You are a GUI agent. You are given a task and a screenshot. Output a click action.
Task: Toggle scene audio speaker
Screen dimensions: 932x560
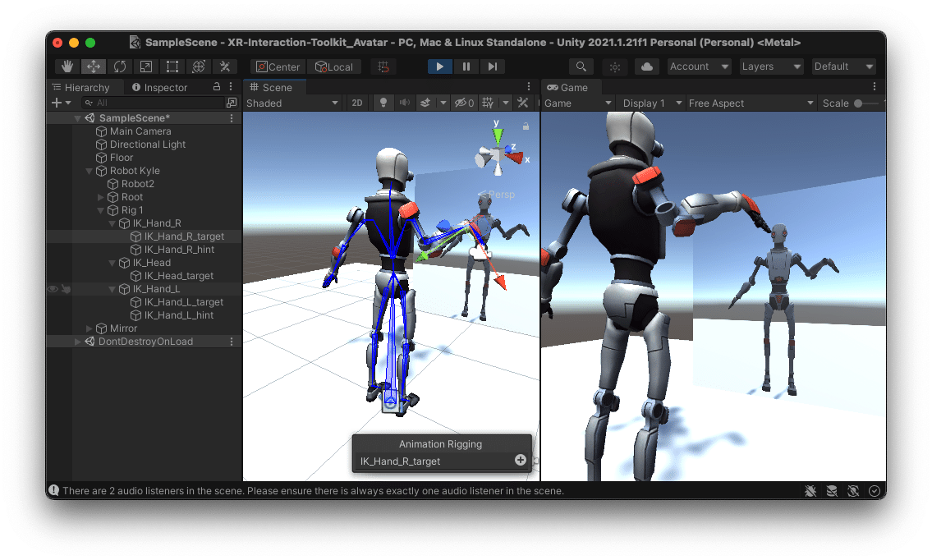[405, 103]
